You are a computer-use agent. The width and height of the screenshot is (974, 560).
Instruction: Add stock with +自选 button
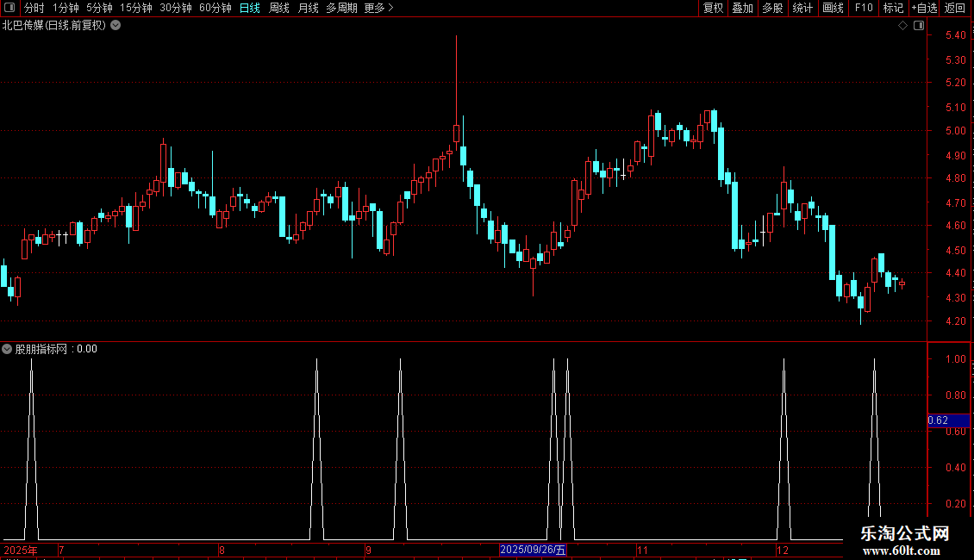click(924, 8)
